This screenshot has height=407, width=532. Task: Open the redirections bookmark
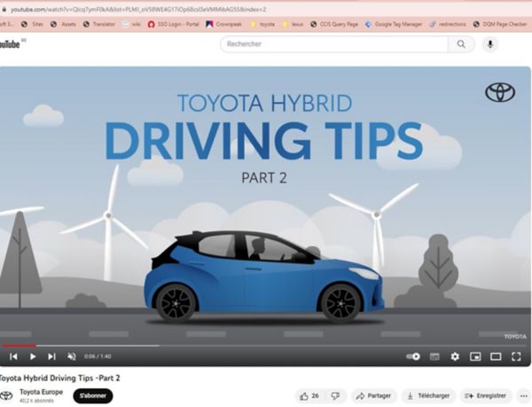448,24
